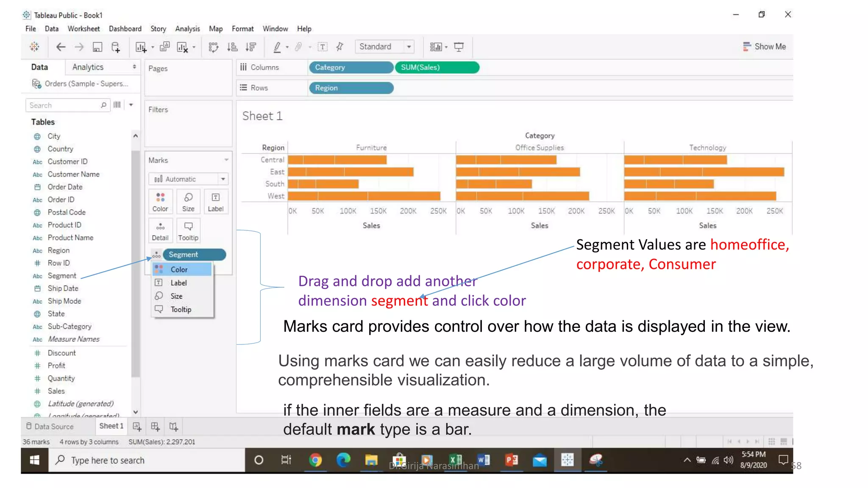The width and height of the screenshot is (868, 488).
Task: Click the Presentation Mode icon
Action: [x=459, y=47]
